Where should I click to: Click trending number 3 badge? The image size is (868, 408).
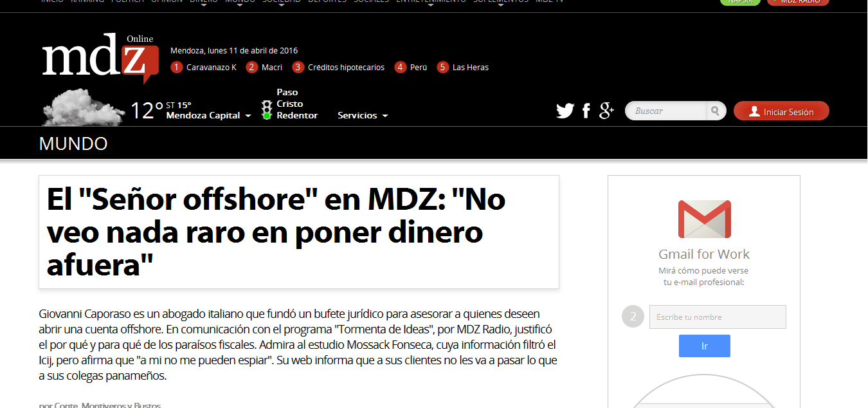click(x=298, y=67)
